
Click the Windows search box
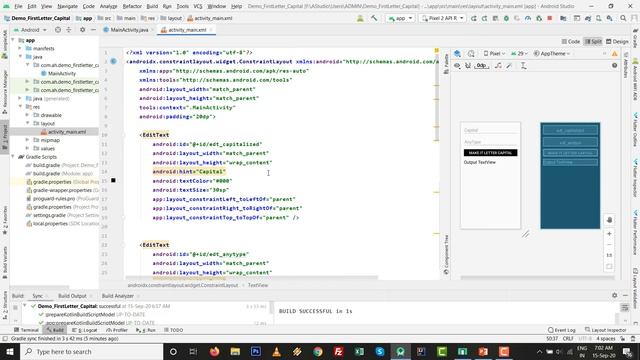click(91, 351)
